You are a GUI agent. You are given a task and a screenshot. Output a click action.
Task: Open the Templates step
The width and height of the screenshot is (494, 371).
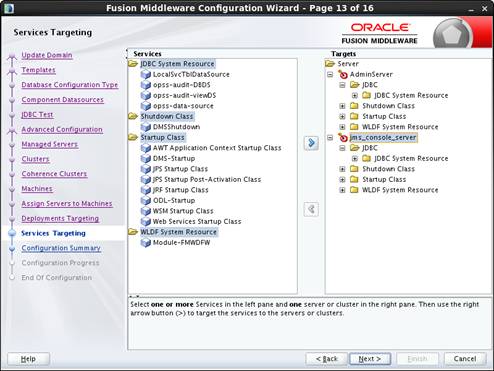point(38,70)
